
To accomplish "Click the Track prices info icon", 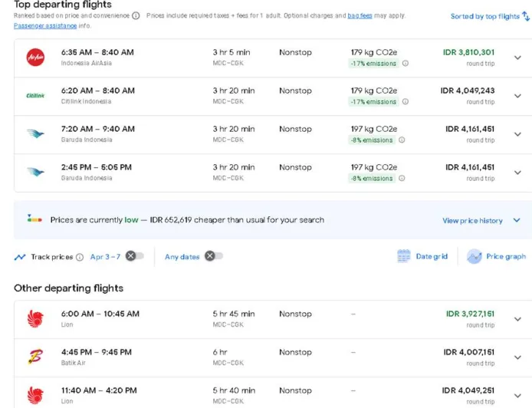I will [x=80, y=257].
